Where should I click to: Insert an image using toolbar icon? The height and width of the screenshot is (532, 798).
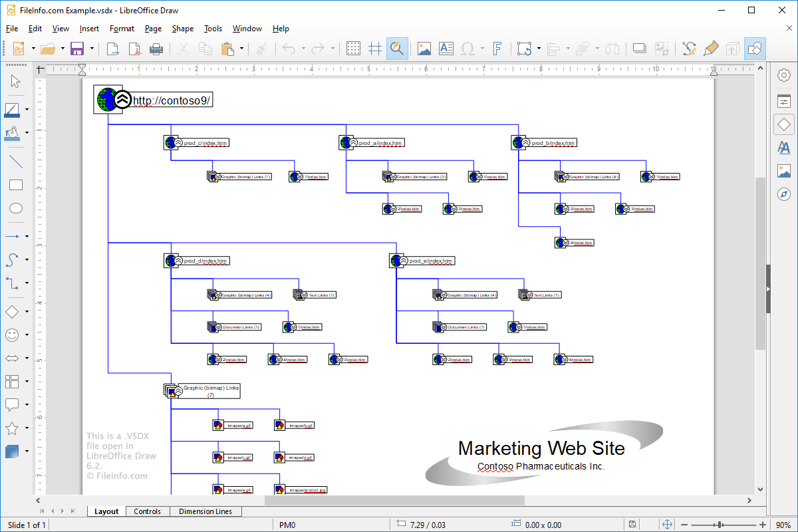[x=424, y=49]
